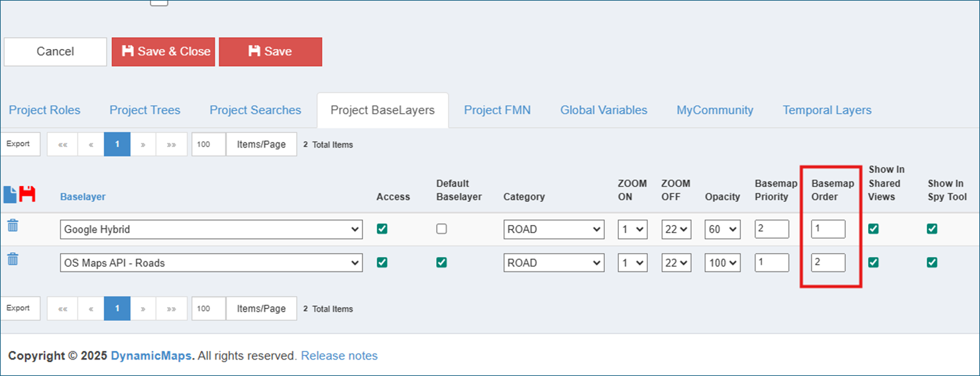The width and height of the screenshot is (980, 376).
Task: Open the Release notes link
Action: tap(339, 356)
